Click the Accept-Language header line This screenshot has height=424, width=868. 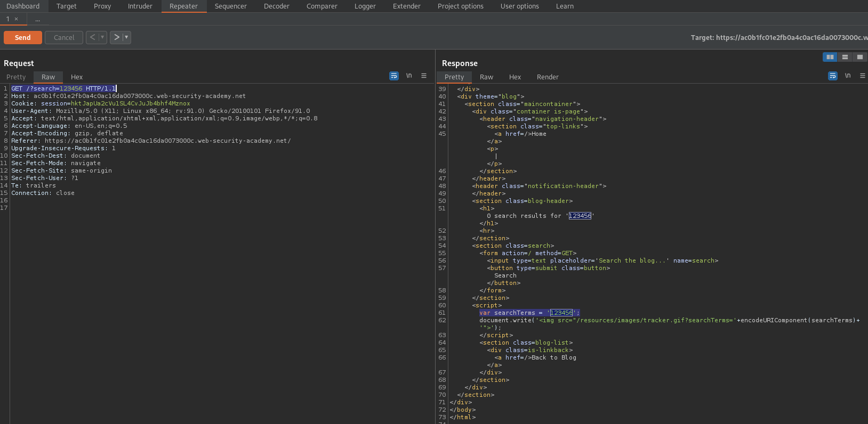click(69, 126)
